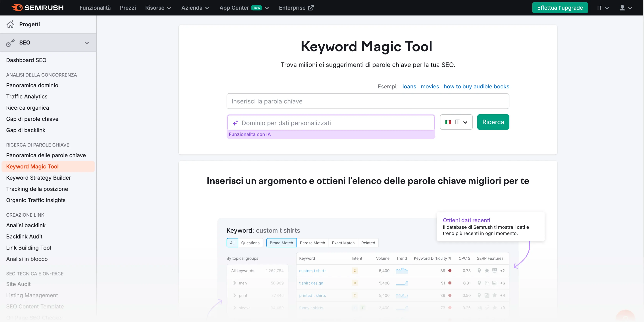Open Keyword Strategy Builder
Image resolution: width=644 pixels, height=322 pixels.
point(39,178)
